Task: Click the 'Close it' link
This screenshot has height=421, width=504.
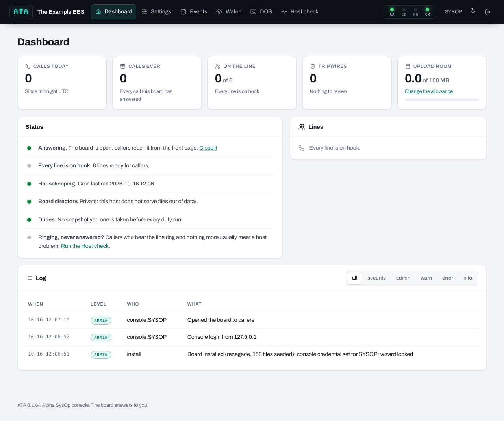Action: (208, 148)
